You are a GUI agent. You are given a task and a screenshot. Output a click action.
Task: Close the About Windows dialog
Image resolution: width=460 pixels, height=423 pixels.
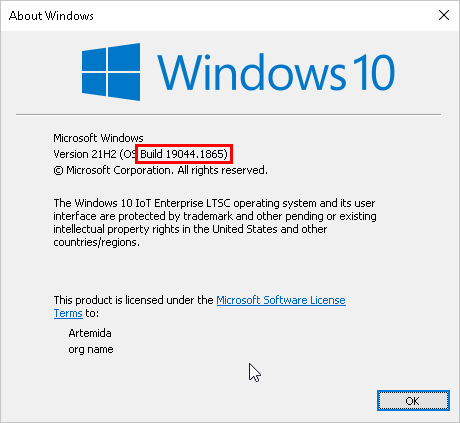pyautogui.click(x=444, y=15)
